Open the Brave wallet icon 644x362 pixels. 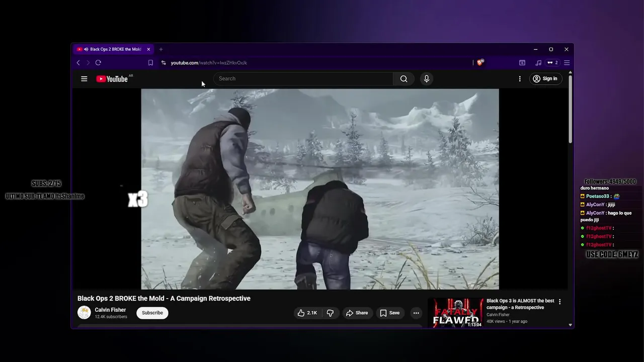tap(522, 63)
